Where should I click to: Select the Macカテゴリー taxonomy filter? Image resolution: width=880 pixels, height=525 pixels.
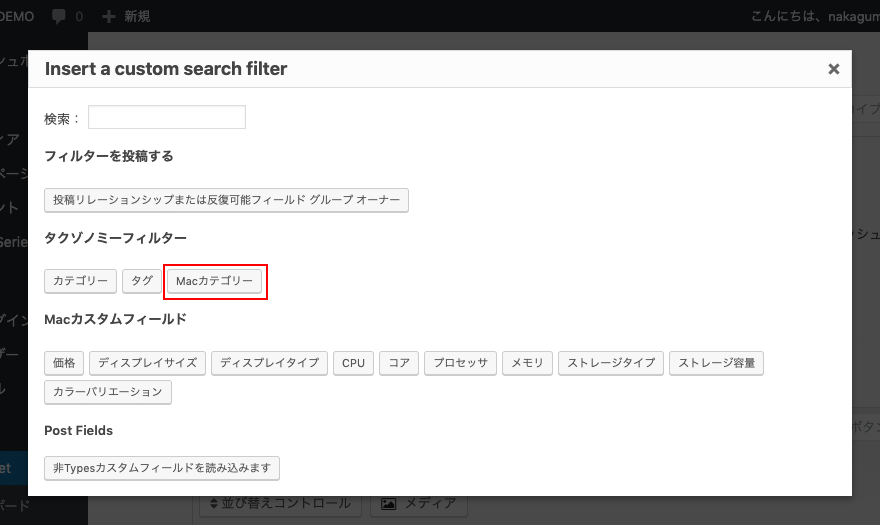[x=214, y=281]
